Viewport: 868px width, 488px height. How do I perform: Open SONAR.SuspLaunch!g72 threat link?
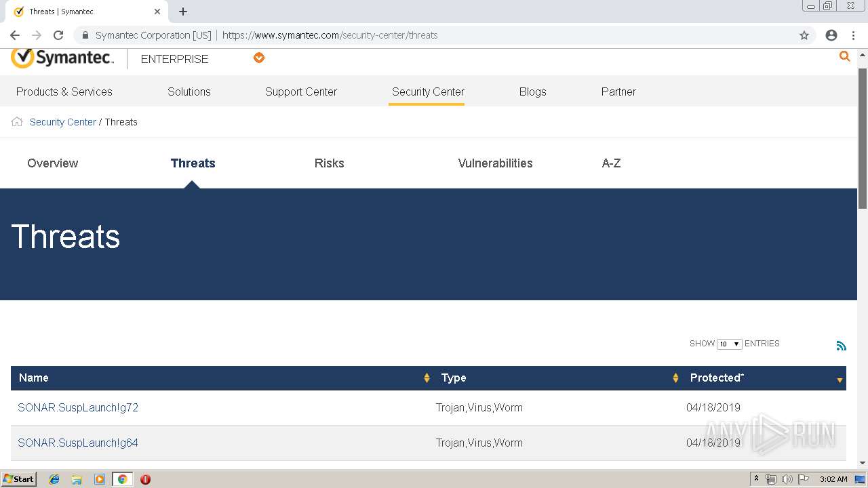(78, 407)
